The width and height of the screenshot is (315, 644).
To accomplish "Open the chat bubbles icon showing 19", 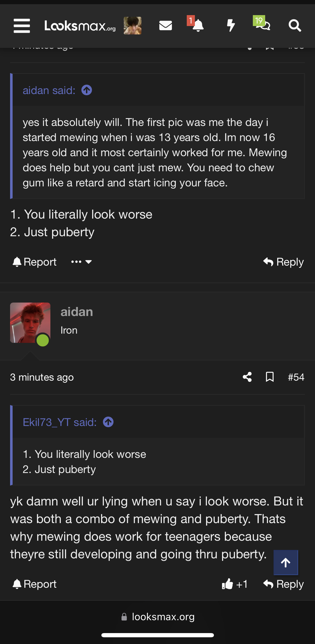I will [x=262, y=24].
